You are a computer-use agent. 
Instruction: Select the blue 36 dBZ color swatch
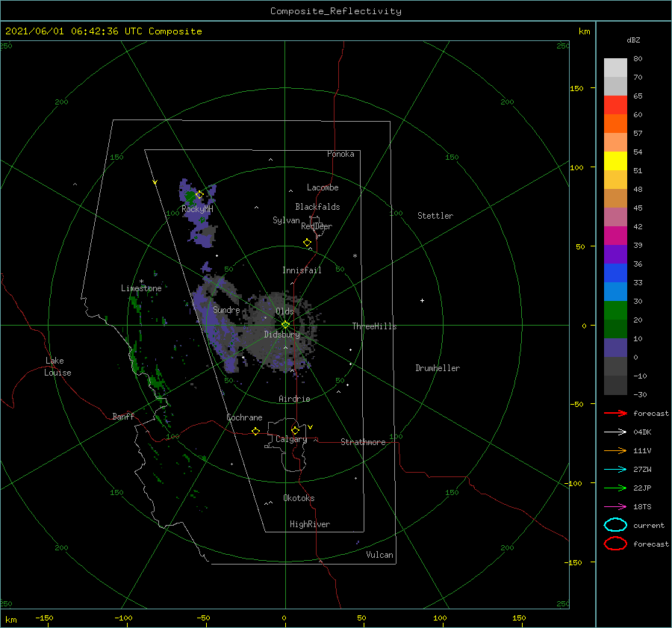tap(615, 273)
